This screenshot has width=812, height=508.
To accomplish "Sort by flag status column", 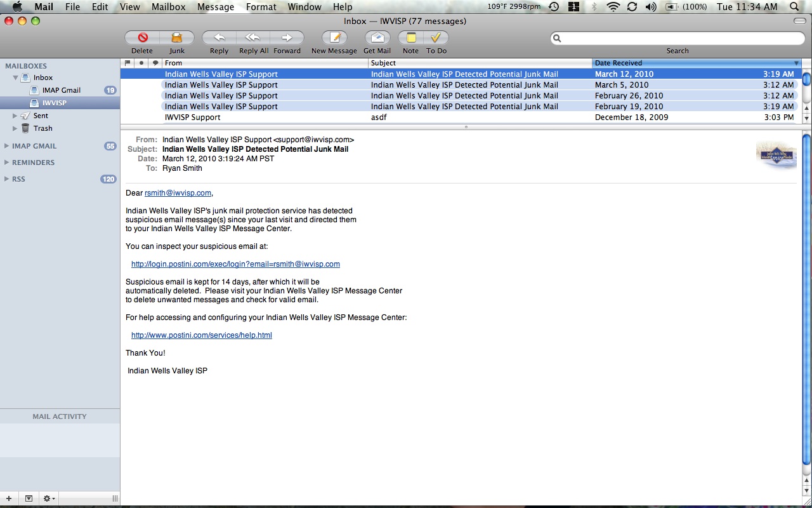I will coord(128,63).
